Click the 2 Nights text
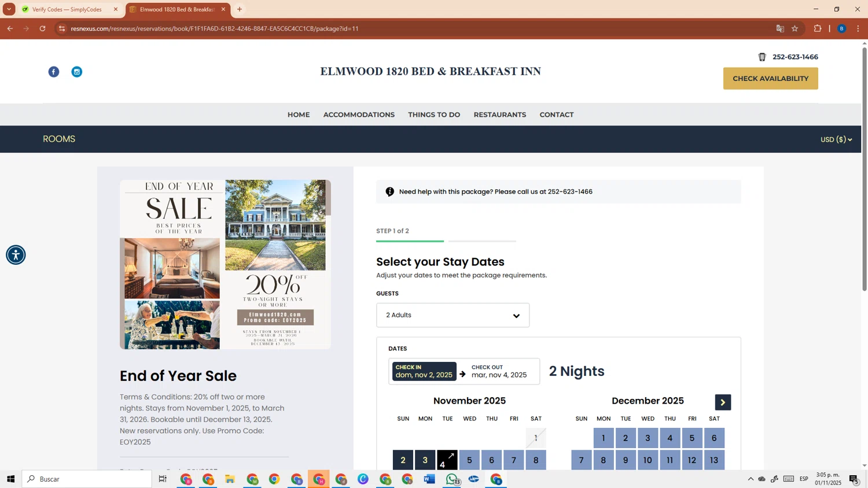Viewport: 868px width, 488px height. click(x=576, y=371)
